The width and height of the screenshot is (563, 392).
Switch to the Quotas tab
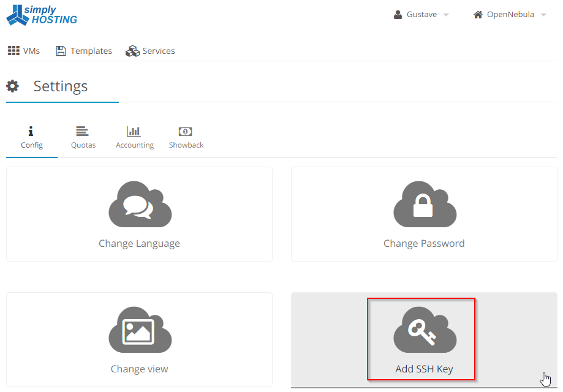[83, 138]
